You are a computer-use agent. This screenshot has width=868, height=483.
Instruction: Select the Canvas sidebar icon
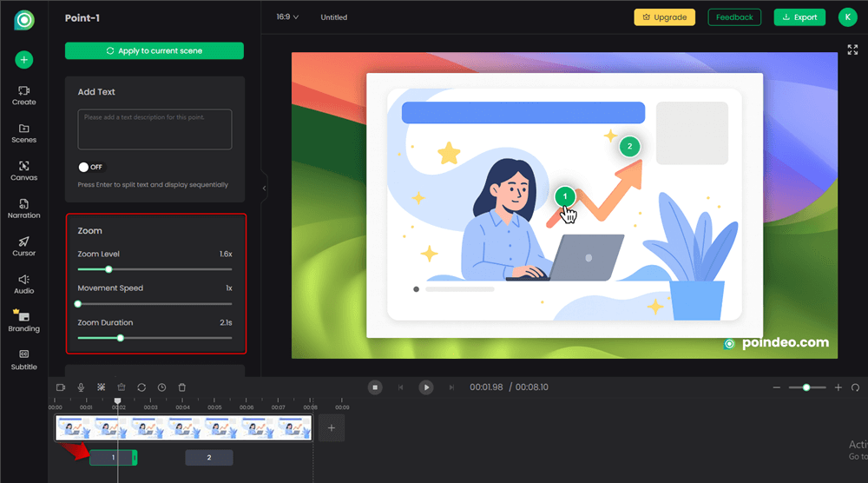(24, 170)
